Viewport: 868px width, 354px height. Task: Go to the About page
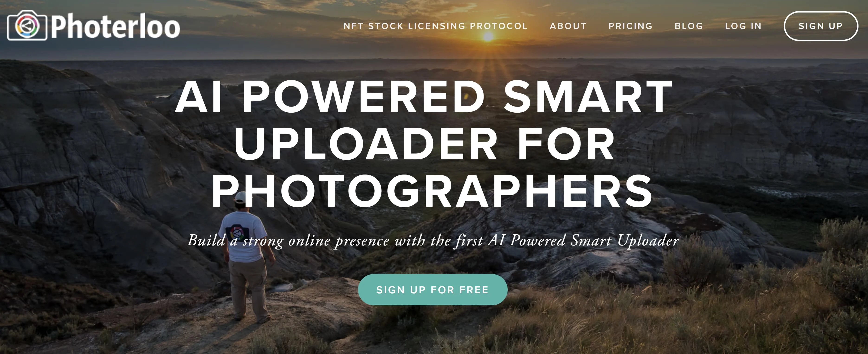tap(568, 26)
